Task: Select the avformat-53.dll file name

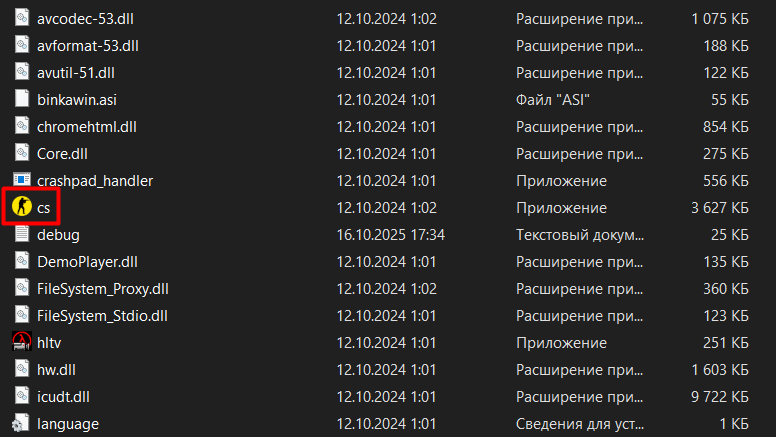Action: click(88, 45)
